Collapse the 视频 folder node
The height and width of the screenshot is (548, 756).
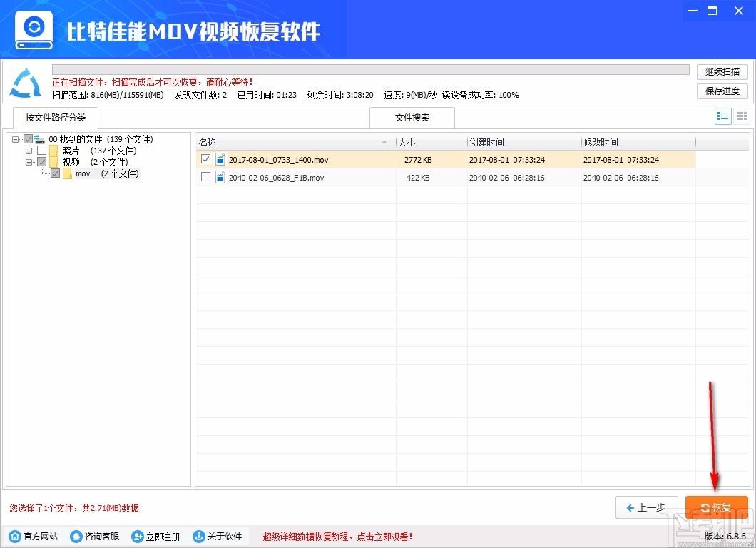click(x=29, y=162)
